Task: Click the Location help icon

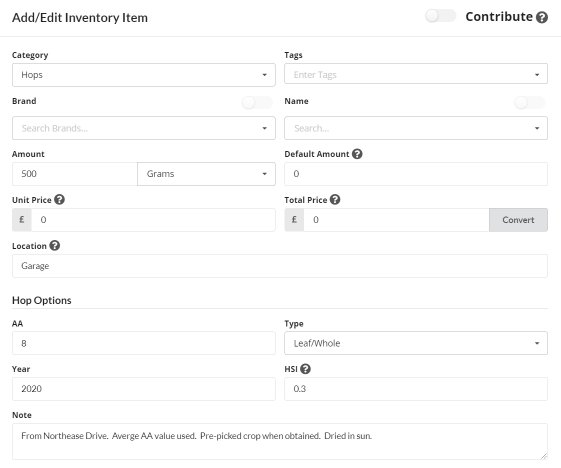Action: click(x=55, y=245)
